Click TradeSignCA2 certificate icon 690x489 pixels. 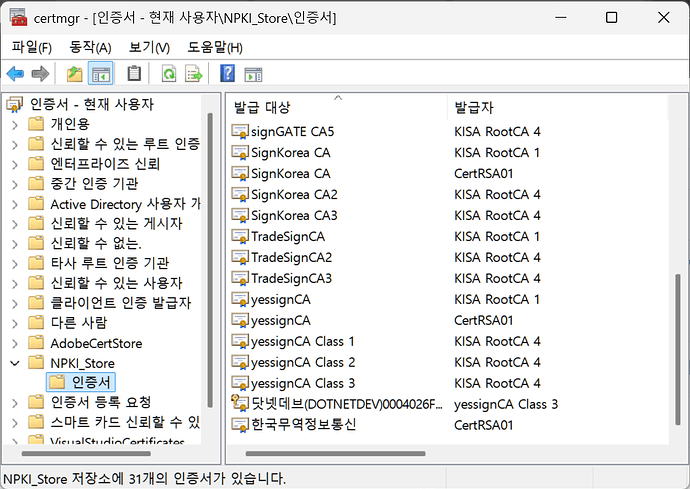(x=240, y=257)
